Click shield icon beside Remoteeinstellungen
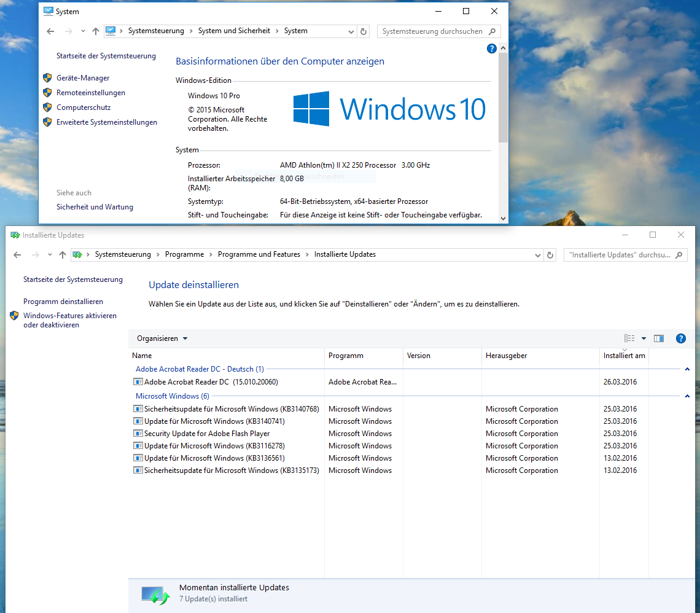The height and width of the screenshot is (613, 700). coord(47,93)
